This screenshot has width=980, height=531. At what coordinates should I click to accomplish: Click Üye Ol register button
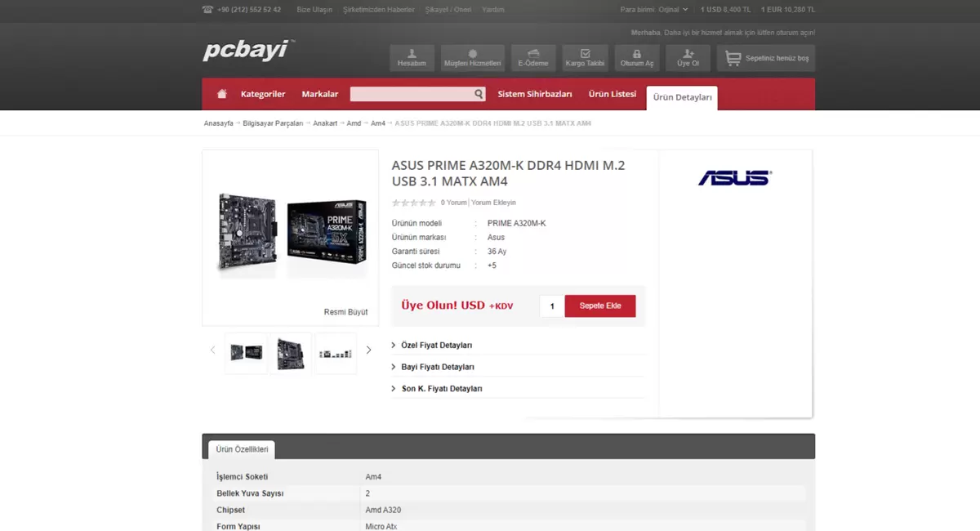pos(688,58)
